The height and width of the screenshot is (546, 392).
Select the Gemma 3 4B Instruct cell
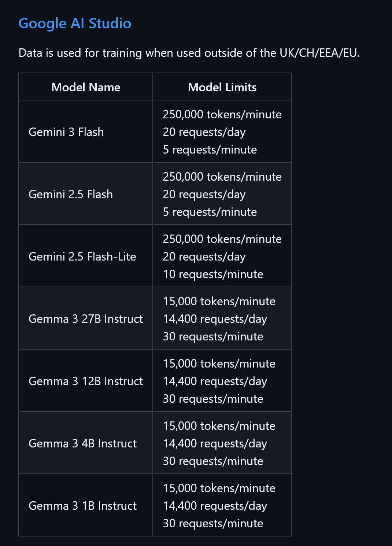point(83,443)
